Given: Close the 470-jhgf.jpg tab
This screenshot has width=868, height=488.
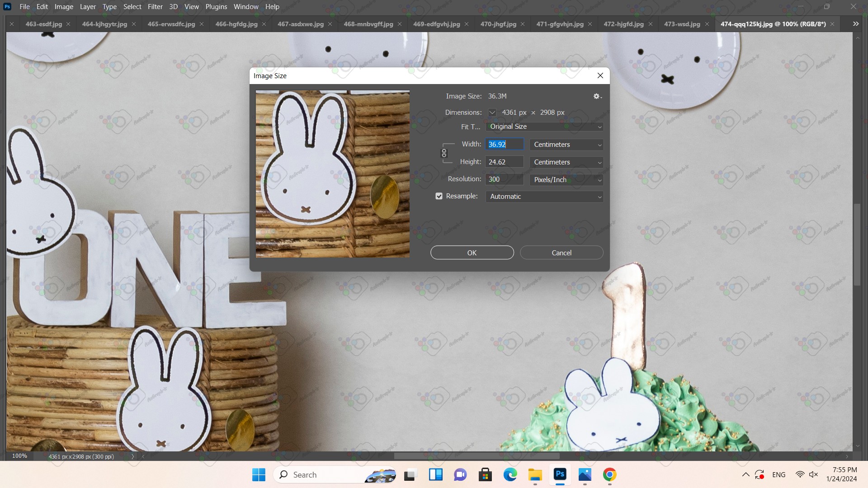Looking at the screenshot, I should 523,24.
